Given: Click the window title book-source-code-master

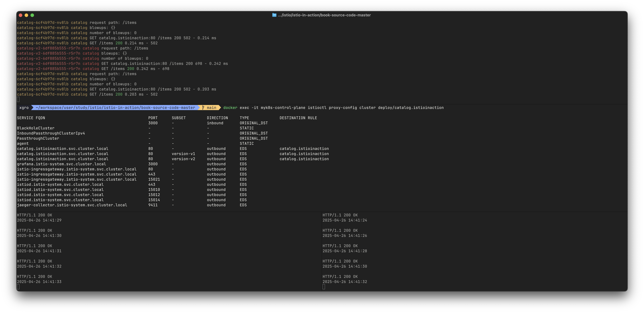Looking at the screenshot, I should pyautogui.click(x=324, y=15).
